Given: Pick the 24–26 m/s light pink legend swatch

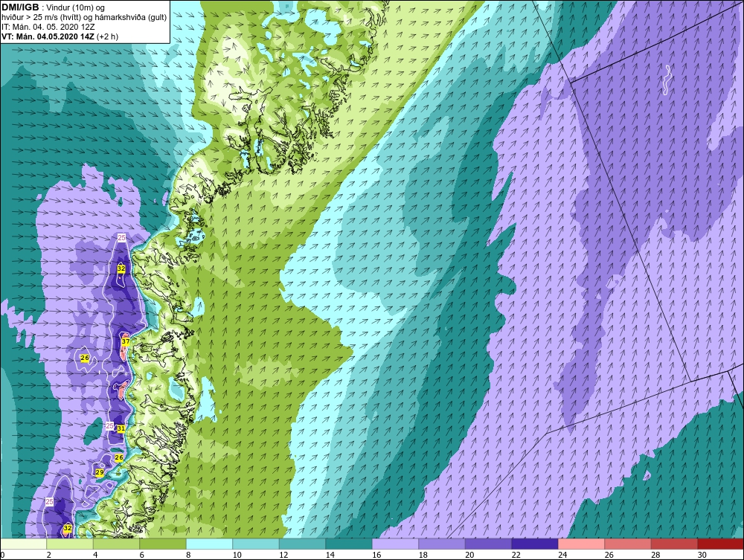Looking at the screenshot, I should coord(581,544).
